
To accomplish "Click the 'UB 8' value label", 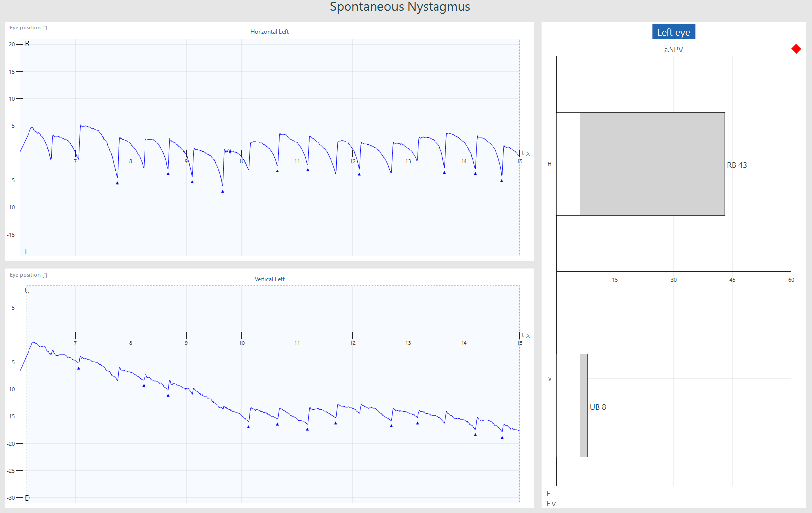I will point(598,407).
